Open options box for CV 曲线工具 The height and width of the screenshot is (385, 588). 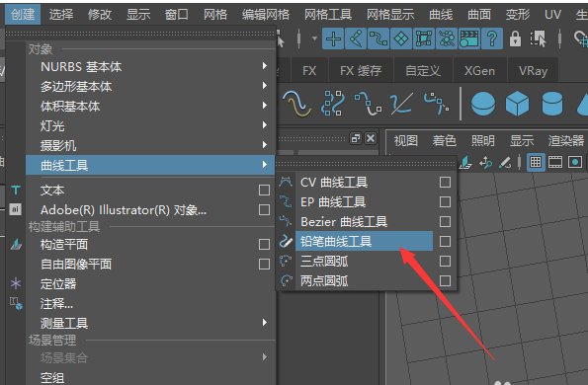click(x=445, y=182)
